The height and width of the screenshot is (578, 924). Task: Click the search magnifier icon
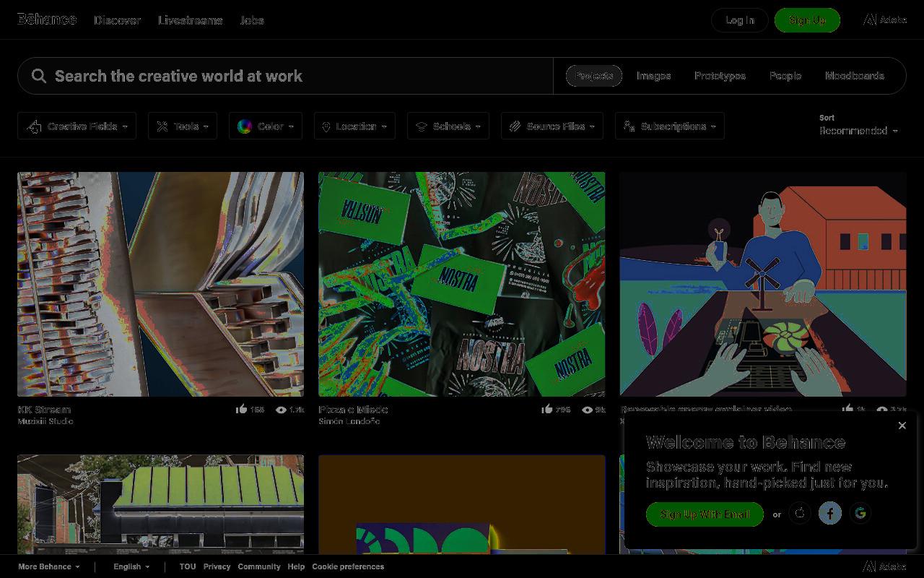[39, 76]
